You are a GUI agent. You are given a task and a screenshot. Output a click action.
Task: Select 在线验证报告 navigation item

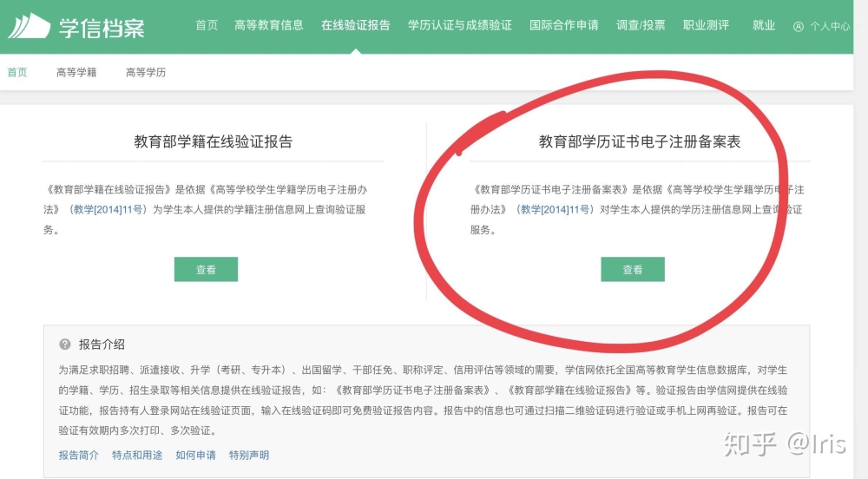(355, 25)
